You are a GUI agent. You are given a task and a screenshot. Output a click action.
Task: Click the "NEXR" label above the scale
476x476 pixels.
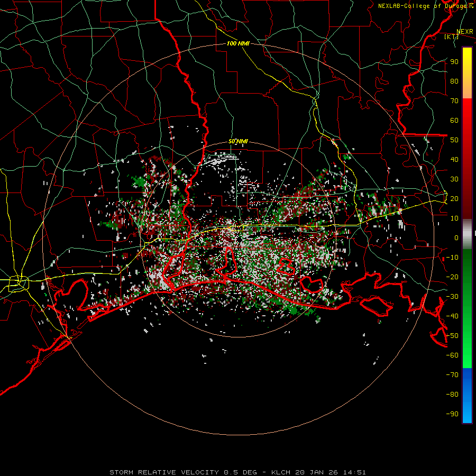tap(465, 32)
